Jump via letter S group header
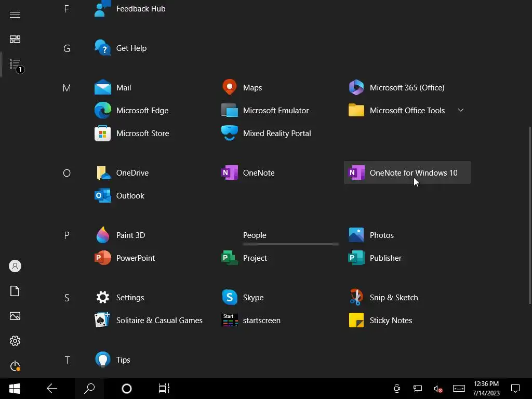 coord(67,298)
